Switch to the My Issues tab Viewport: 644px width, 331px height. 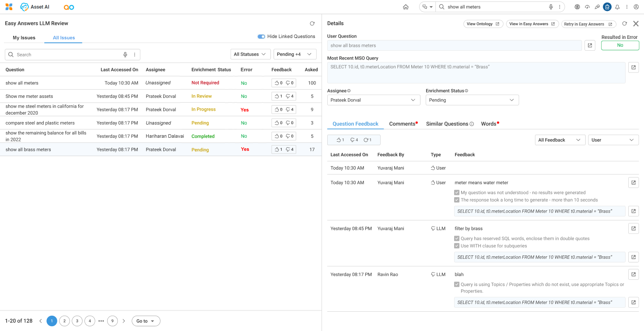coord(24,38)
